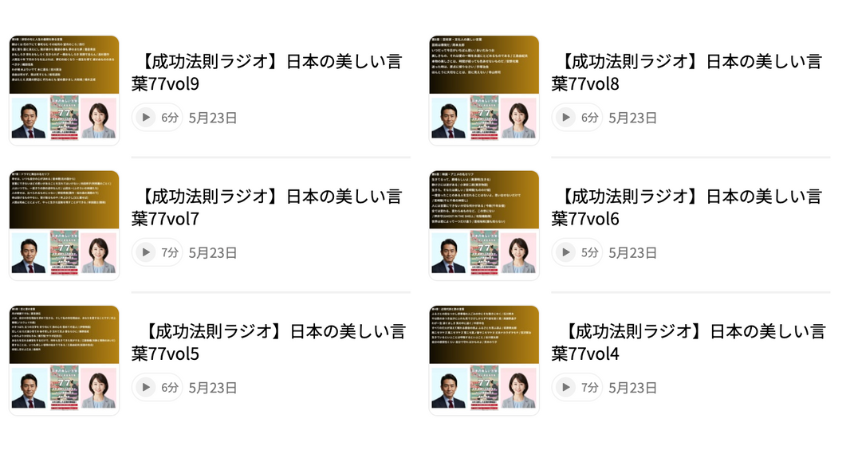Open the vol9 episode thumbnail

point(64,90)
